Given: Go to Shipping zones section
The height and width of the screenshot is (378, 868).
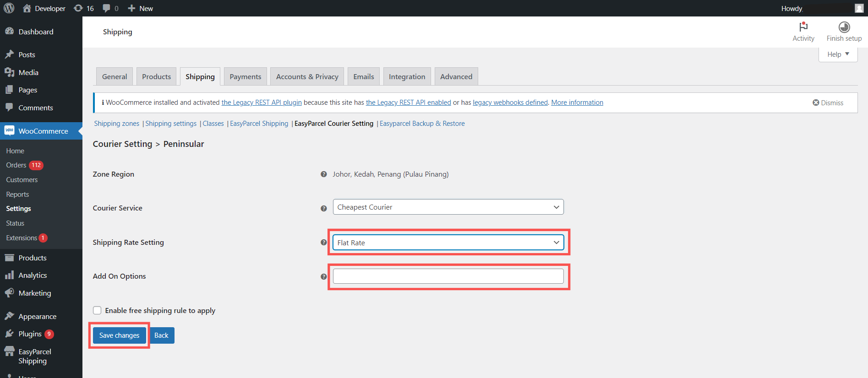Looking at the screenshot, I should [117, 124].
